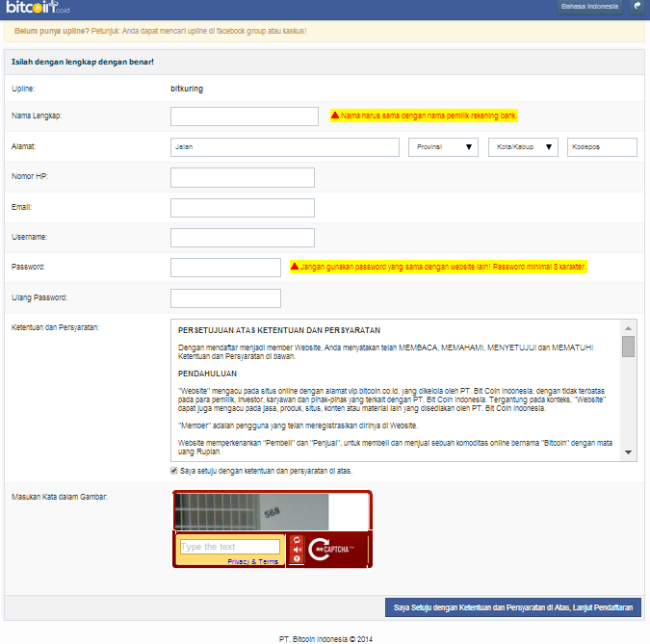Click the share arrow icon in header

click(x=637, y=6)
